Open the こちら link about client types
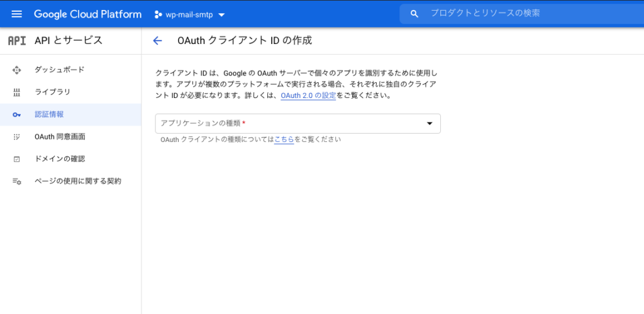 [x=284, y=139]
